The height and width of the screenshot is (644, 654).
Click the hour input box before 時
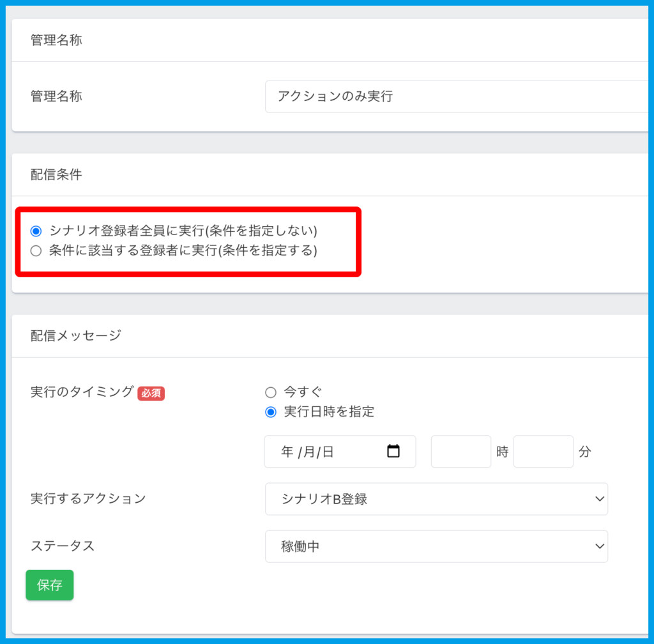tap(460, 452)
